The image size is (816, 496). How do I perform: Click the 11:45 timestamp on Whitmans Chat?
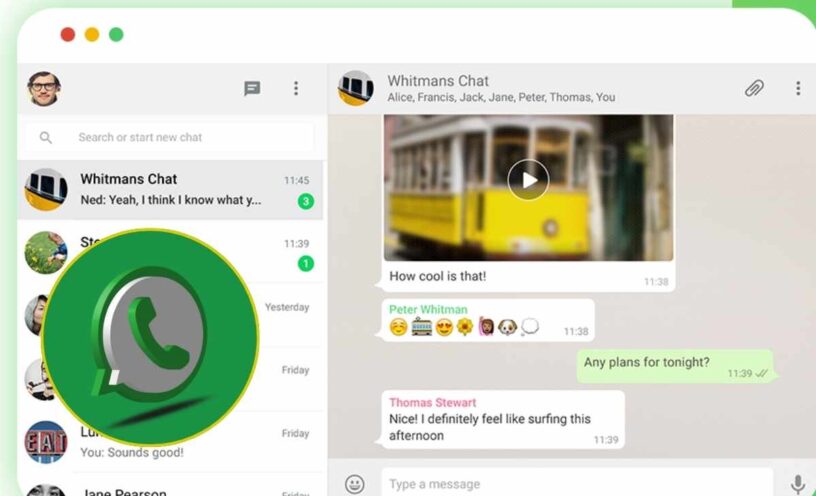coord(297,180)
